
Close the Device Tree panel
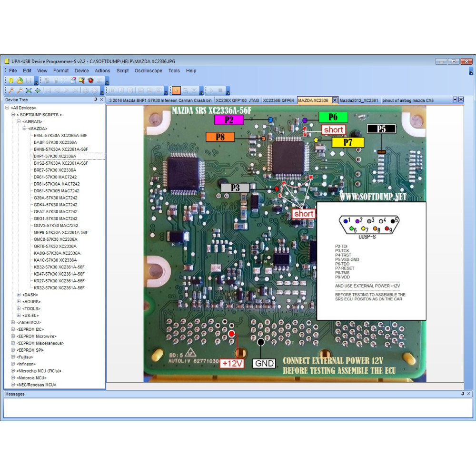coord(101,99)
